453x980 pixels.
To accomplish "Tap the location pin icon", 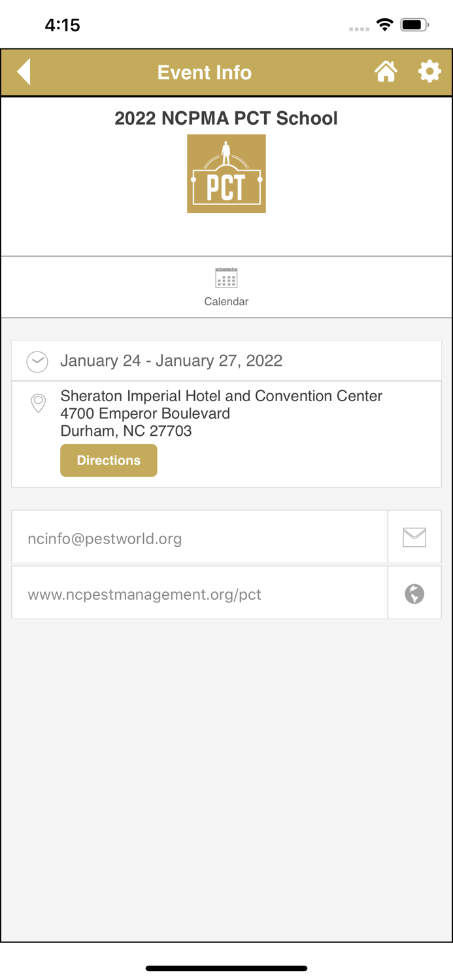I will [39, 403].
